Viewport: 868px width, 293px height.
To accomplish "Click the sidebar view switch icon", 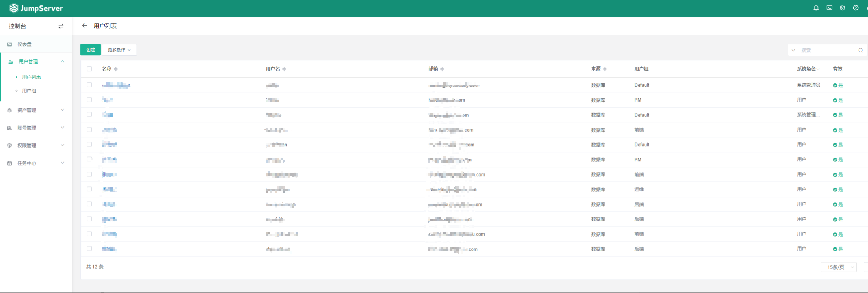I will 61,26.
